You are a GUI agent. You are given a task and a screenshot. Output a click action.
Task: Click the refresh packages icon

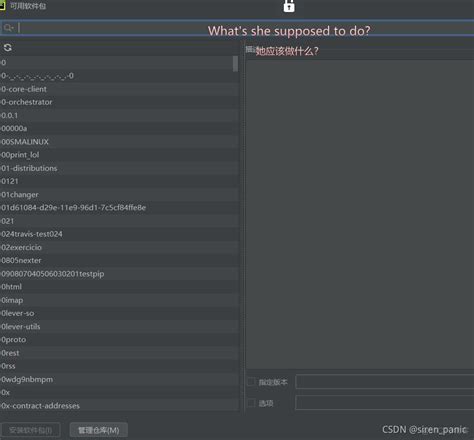click(x=8, y=48)
